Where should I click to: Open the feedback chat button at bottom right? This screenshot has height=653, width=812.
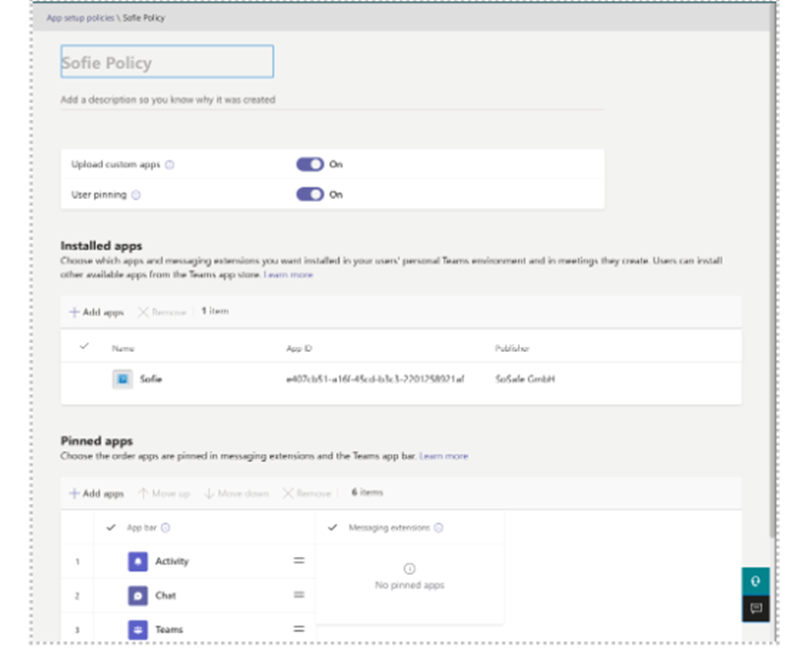point(755,609)
